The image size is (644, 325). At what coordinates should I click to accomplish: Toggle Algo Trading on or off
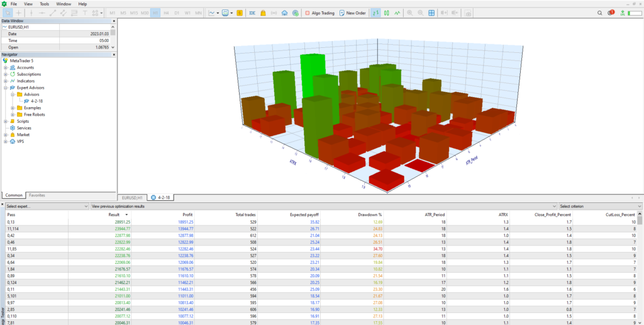click(x=321, y=13)
